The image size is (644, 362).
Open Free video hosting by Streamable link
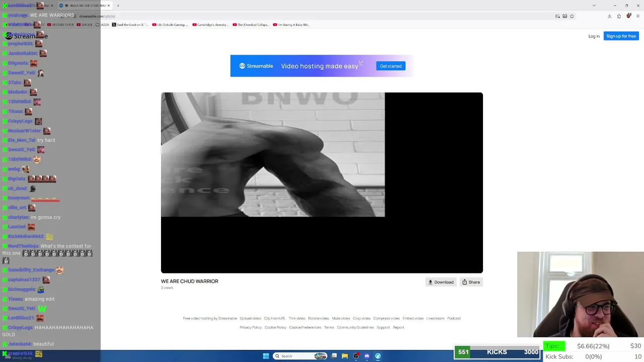coord(210,318)
